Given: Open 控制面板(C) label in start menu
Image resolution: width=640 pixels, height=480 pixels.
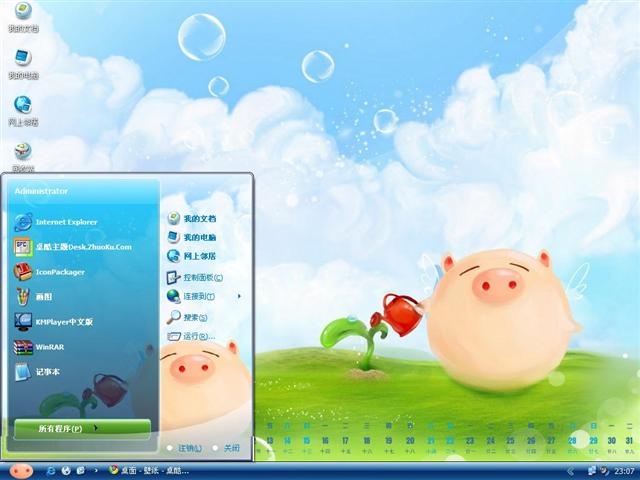Looking at the screenshot, I should click(203, 278).
